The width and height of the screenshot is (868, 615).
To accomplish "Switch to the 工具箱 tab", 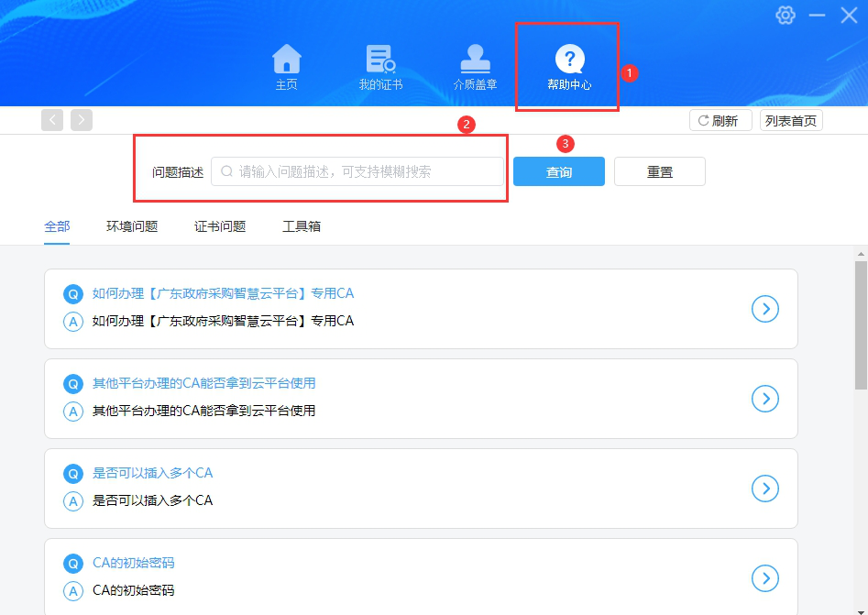I will [x=302, y=226].
